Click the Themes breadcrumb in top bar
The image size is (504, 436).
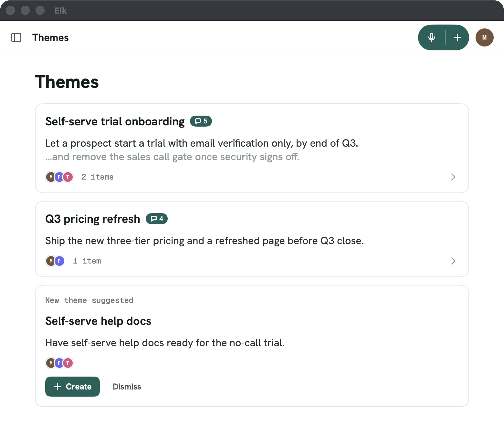(x=50, y=37)
